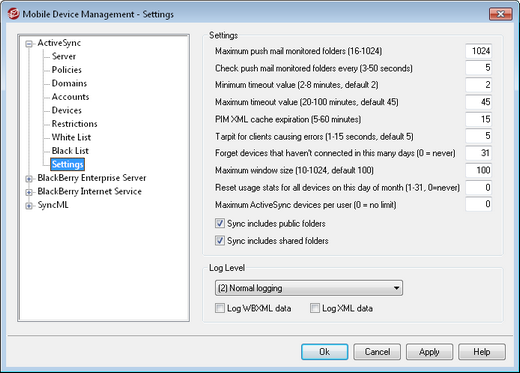This screenshot has width=520, height=373.
Task: Enable Log WBXML data checkbox
Action: (220, 308)
